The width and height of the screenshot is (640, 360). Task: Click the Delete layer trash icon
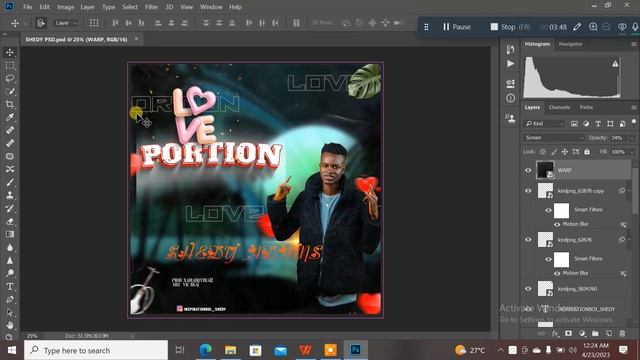point(622,333)
